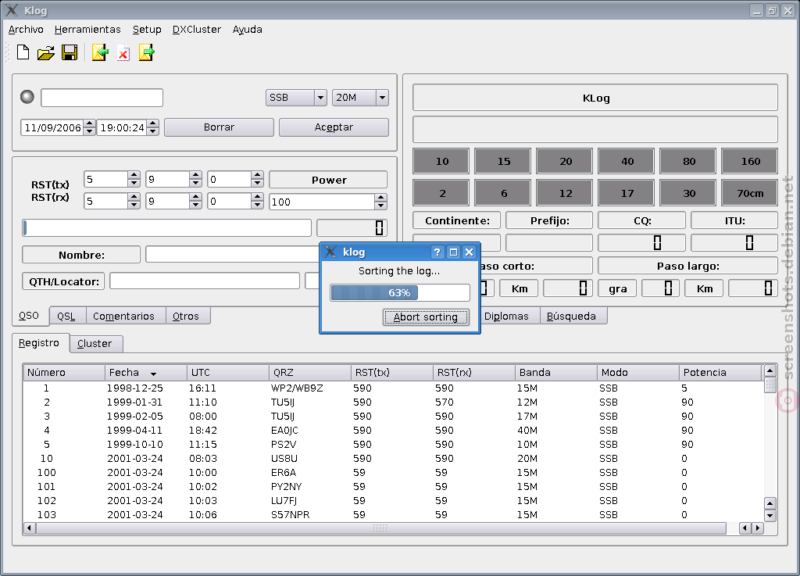Open the Ayuda menu
The width and height of the screenshot is (800, 576).
click(x=247, y=30)
